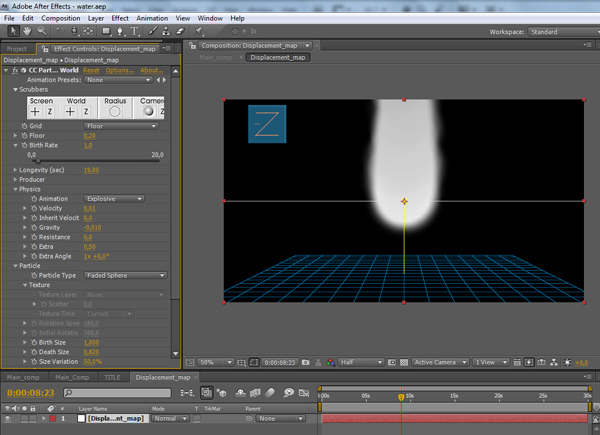Toggle hide shy layers in timeline
Screen dimensions: 600x435
point(240,393)
